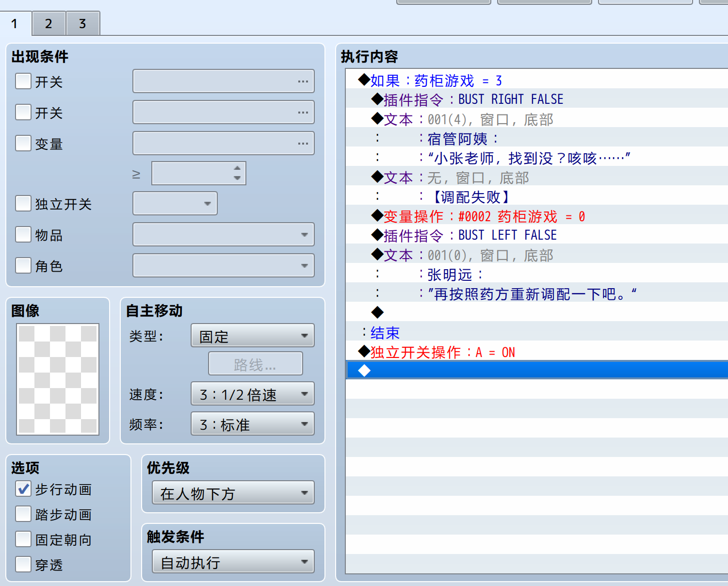This screenshot has width=728, height=586.
Task: Open the 物品 dropdown
Action: pyautogui.click(x=224, y=234)
